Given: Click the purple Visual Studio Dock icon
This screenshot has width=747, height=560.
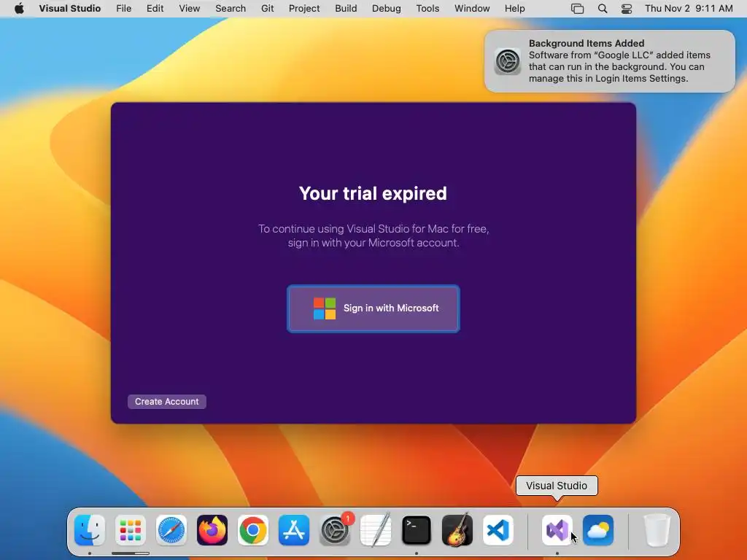Looking at the screenshot, I should [x=557, y=530].
